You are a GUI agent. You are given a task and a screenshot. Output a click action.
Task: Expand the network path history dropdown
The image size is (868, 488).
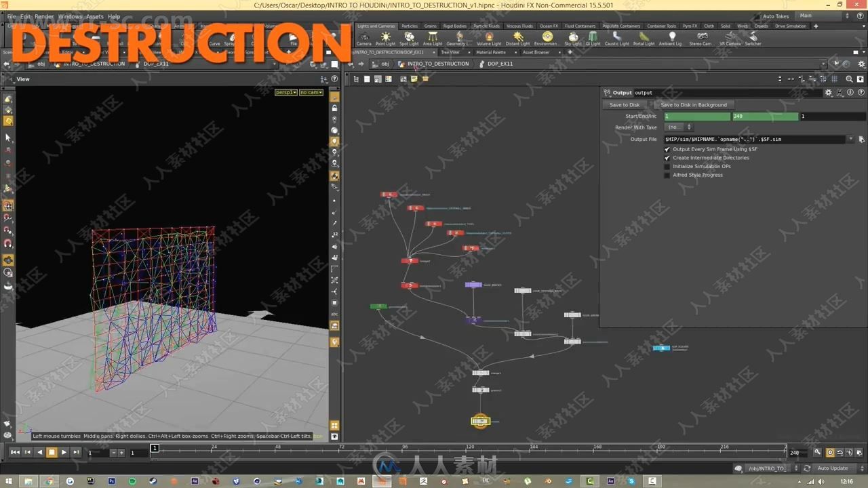824,64
